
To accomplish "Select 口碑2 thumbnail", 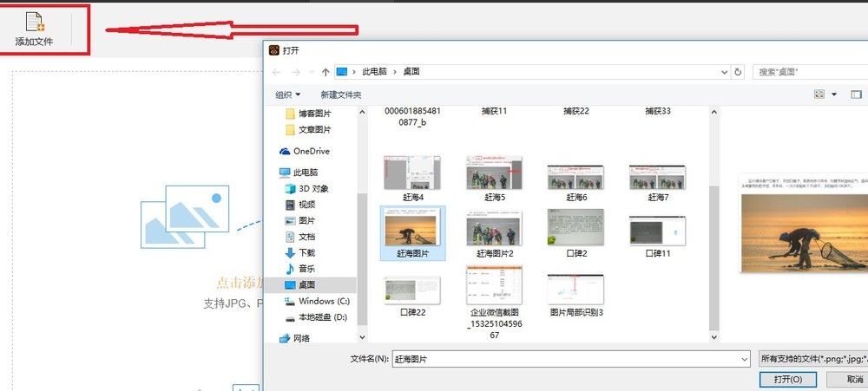I will (575, 227).
